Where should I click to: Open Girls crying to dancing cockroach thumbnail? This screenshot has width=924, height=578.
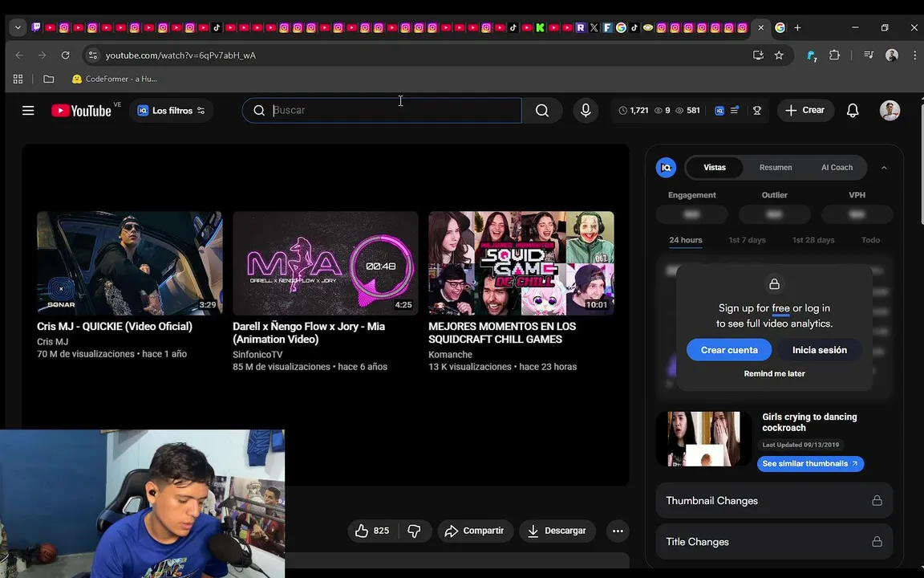coord(703,439)
